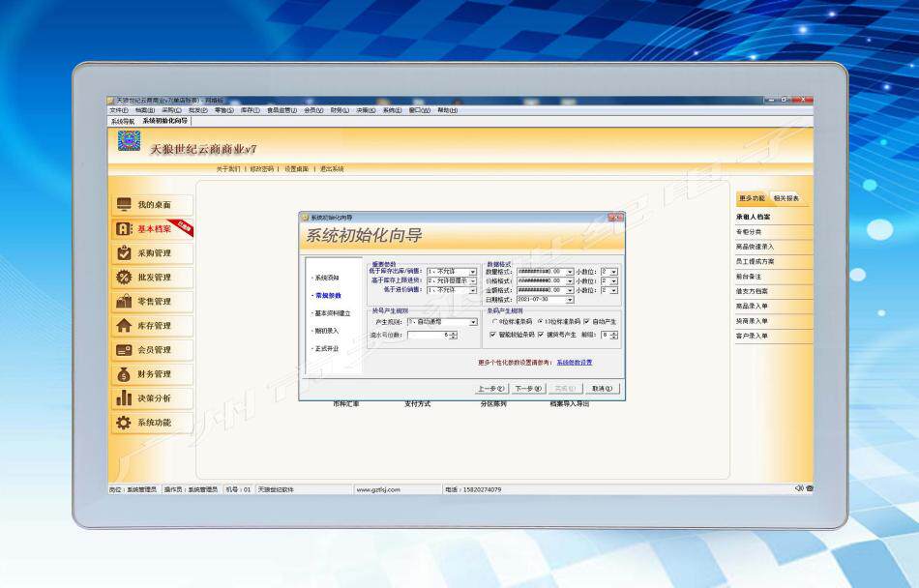Open the 文件 menu
This screenshot has width=919, height=588.
tap(118, 110)
